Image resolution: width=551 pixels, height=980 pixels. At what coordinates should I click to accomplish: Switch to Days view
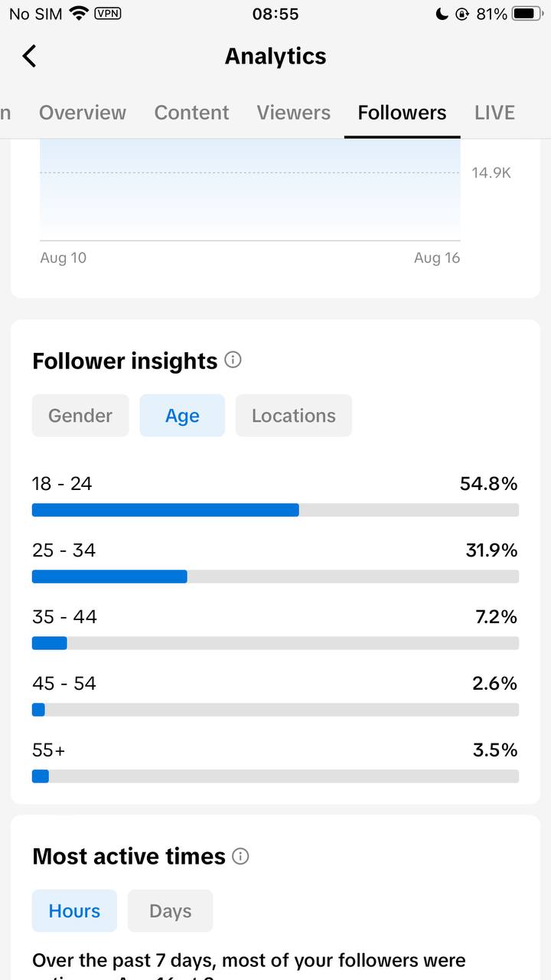[170, 911]
